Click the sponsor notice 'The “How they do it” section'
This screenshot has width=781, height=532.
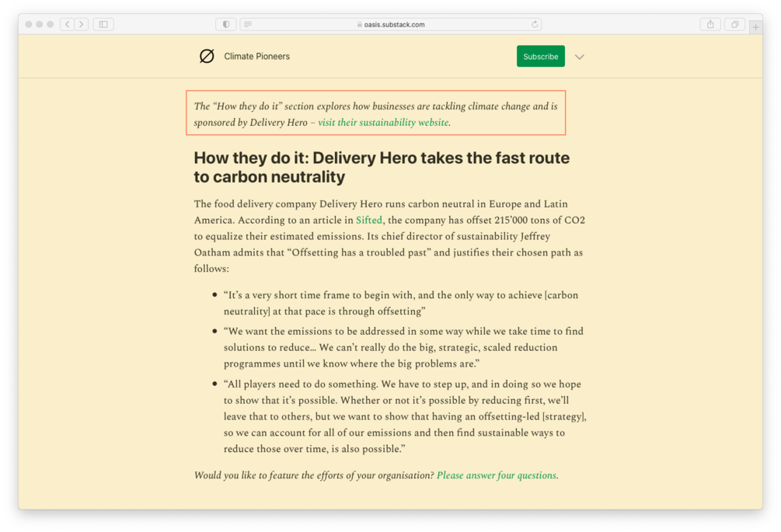point(376,114)
